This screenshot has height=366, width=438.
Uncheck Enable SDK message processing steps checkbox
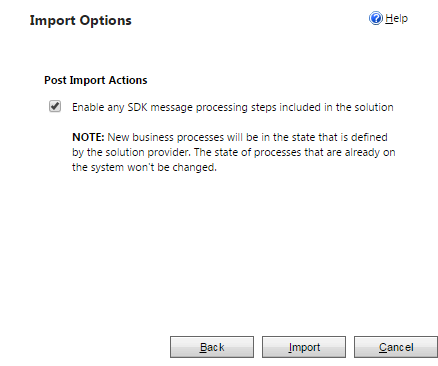[55, 106]
